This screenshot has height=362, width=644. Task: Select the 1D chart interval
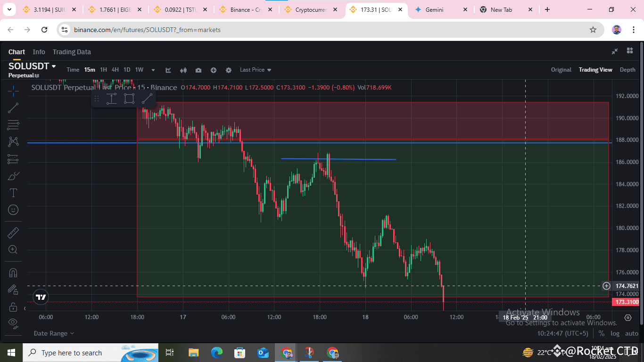[127, 69]
